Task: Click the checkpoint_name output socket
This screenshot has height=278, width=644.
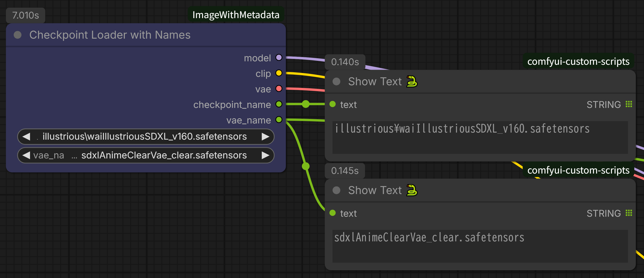Action: coord(279,104)
